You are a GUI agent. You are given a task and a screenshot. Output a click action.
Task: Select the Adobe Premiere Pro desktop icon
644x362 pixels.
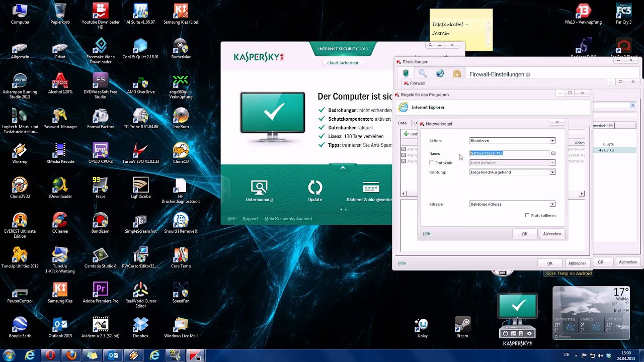pos(100,292)
